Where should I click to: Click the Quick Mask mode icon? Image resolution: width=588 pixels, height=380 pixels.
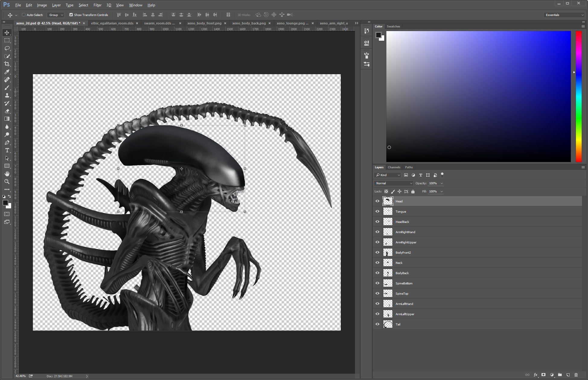pyautogui.click(x=7, y=214)
